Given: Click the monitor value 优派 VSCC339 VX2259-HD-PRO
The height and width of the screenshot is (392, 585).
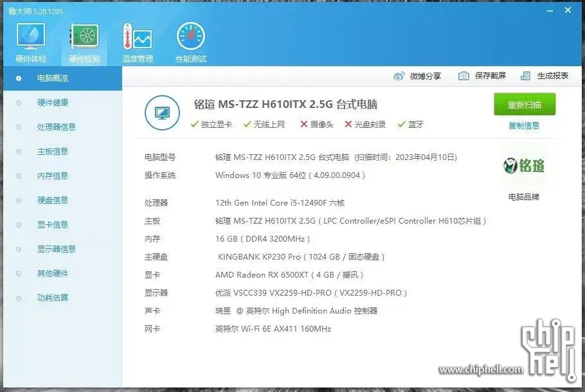Looking at the screenshot, I should 310,293.
